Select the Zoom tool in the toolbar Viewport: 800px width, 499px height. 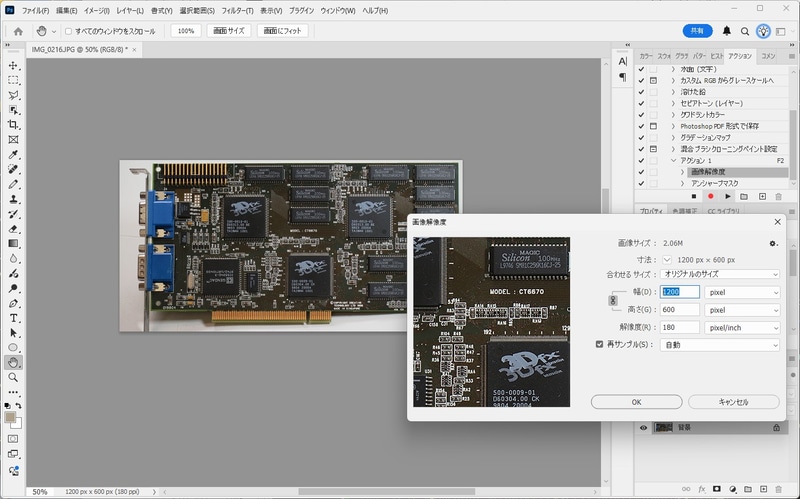pos(13,378)
